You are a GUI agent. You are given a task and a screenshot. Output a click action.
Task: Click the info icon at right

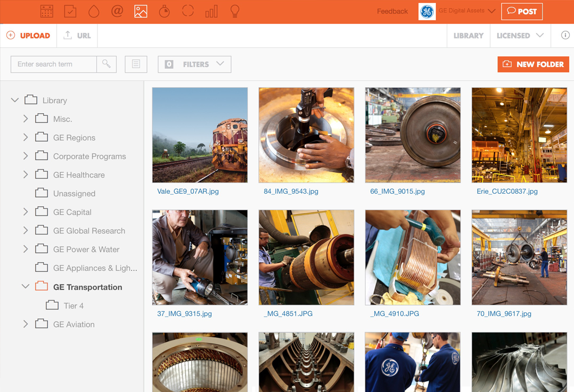(565, 35)
